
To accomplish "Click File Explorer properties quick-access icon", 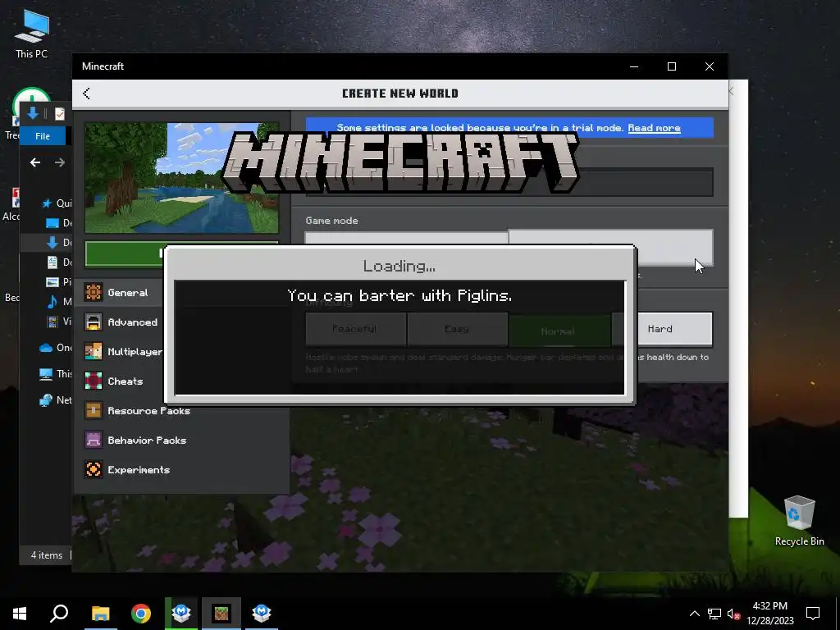I will [x=59, y=113].
